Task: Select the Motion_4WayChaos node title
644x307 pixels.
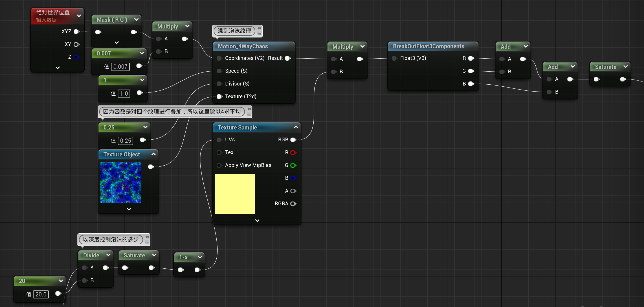Action: coord(243,46)
